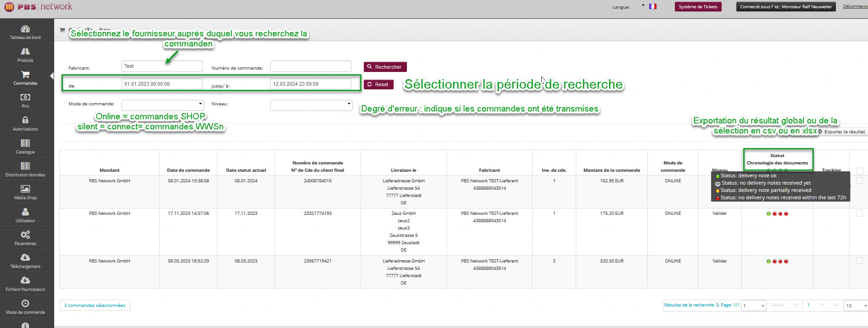
Task: Open Produits section icon
Action: pos(25,51)
